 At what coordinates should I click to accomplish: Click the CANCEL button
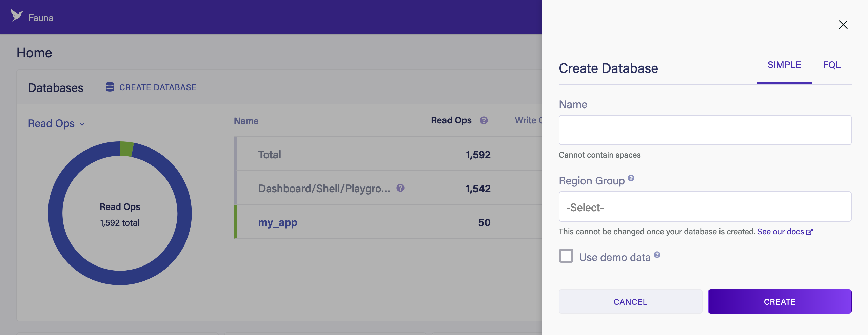point(630,301)
